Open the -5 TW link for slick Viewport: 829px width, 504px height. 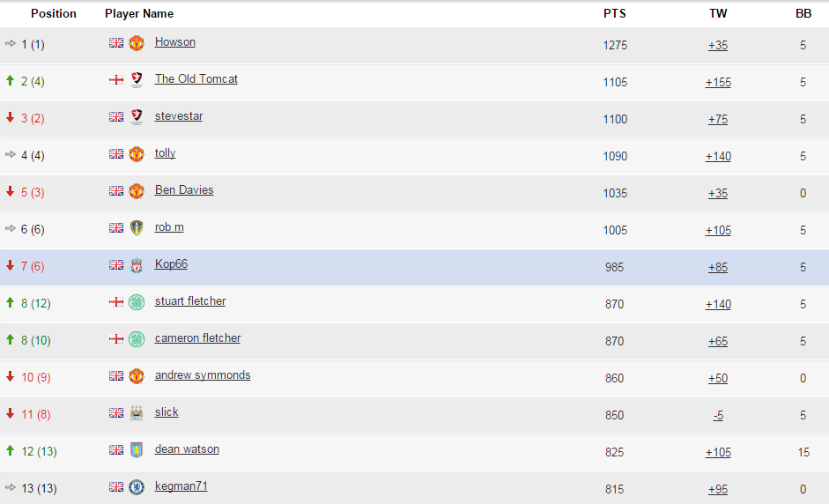pos(718,415)
